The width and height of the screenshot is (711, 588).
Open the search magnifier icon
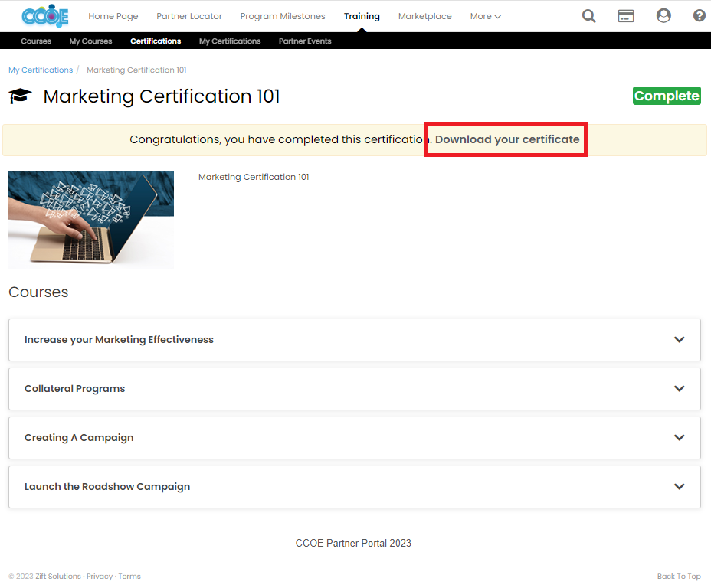tap(588, 16)
